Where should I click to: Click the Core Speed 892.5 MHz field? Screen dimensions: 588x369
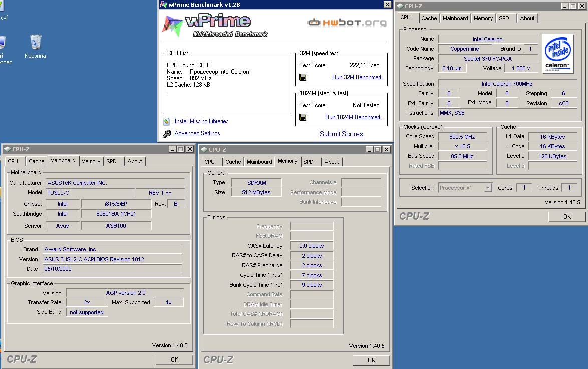462,137
